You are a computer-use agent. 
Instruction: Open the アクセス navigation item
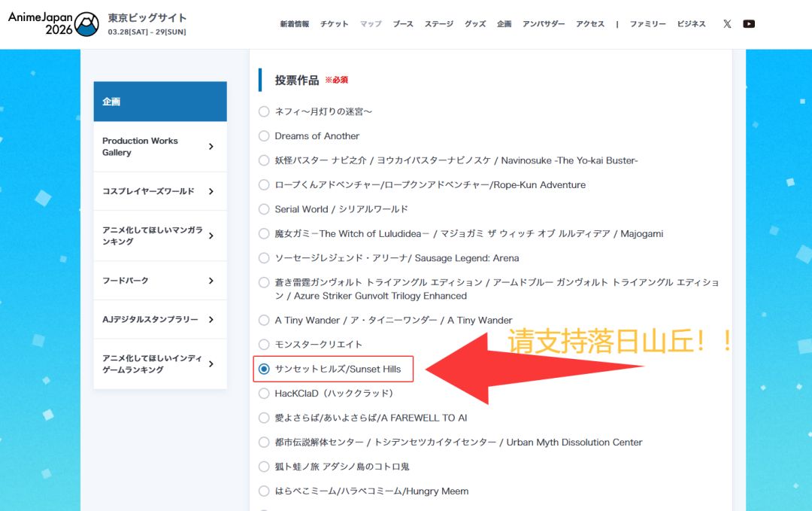click(590, 24)
